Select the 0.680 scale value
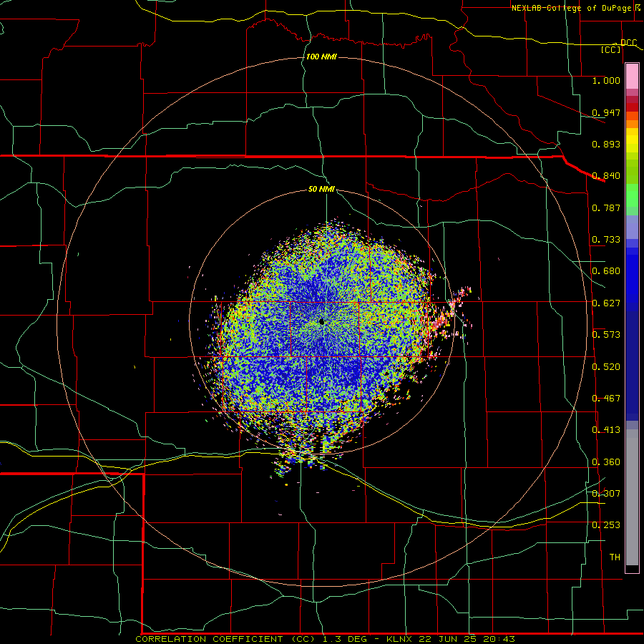644x644 pixels. pyautogui.click(x=606, y=271)
